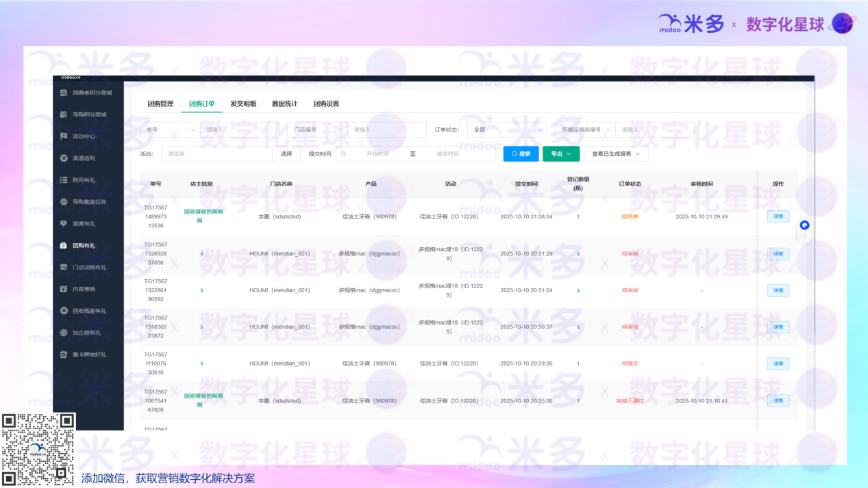Click the 陈列有礼 list icon
This screenshot has height=488, width=868.
click(64, 180)
